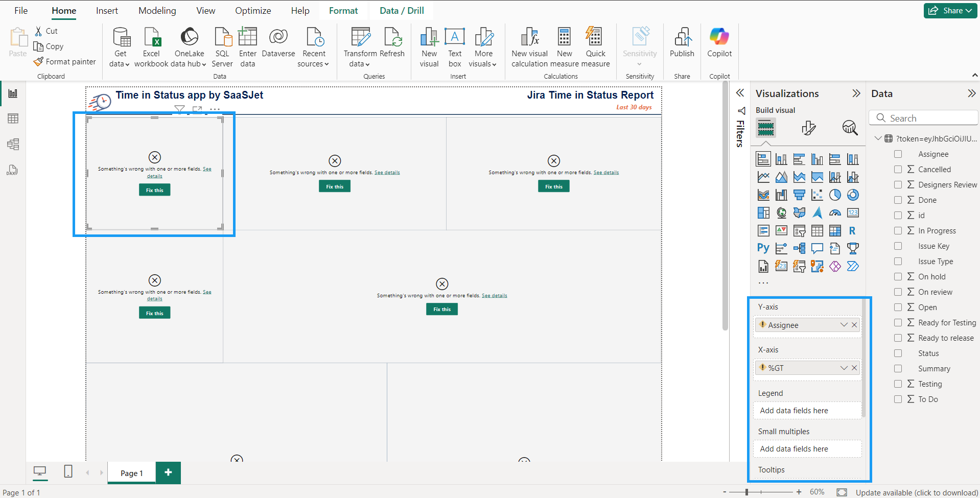Open the Model view in left sidebar
Image resolution: width=980 pixels, height=498 pixels.
tap(13, 144)
